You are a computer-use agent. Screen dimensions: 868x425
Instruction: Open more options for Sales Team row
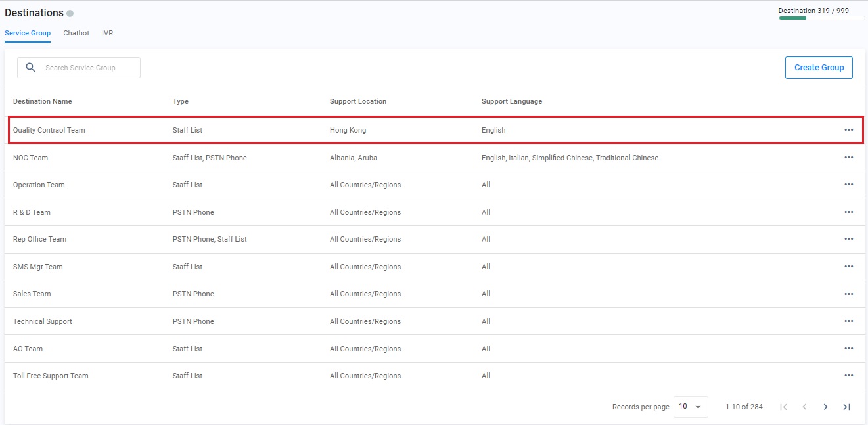click(848, 294)
